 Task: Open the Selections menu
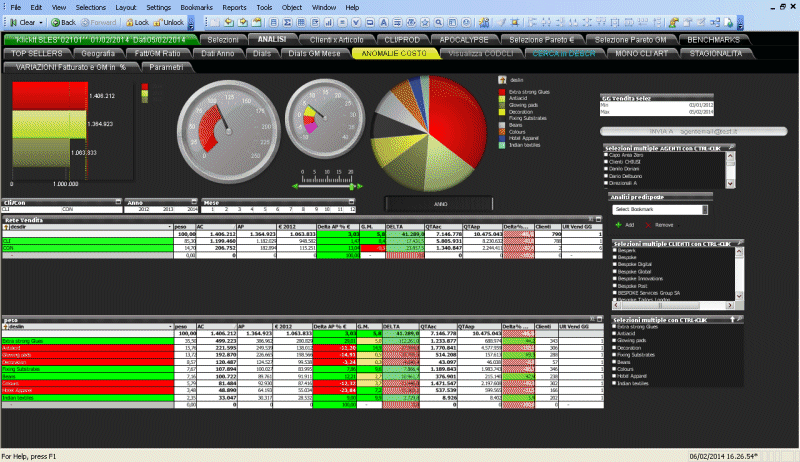coord(91,7)
